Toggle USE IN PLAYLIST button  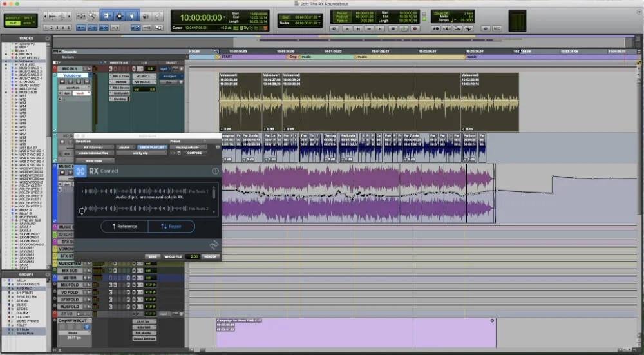click(x=153, y=147)
